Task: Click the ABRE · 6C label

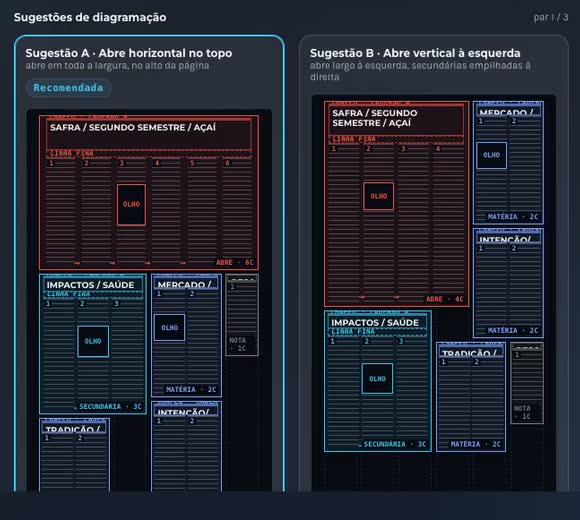Action: 235,262
